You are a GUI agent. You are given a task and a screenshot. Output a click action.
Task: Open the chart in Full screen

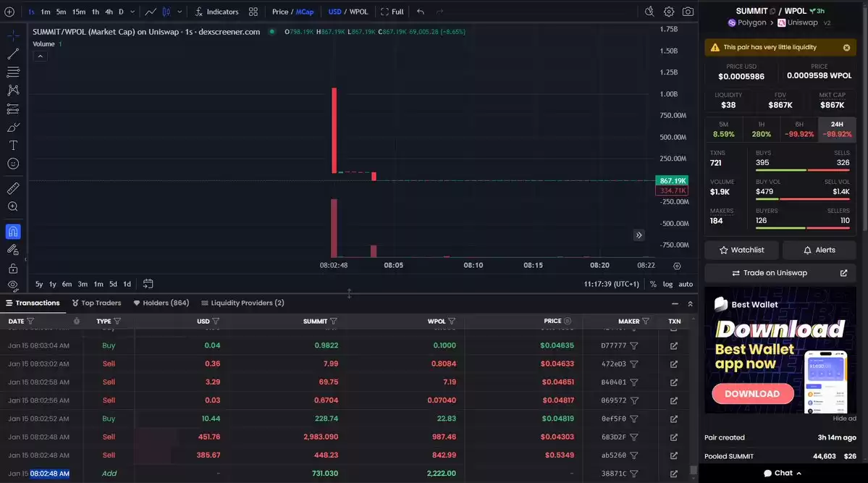(x=392, y=12)
